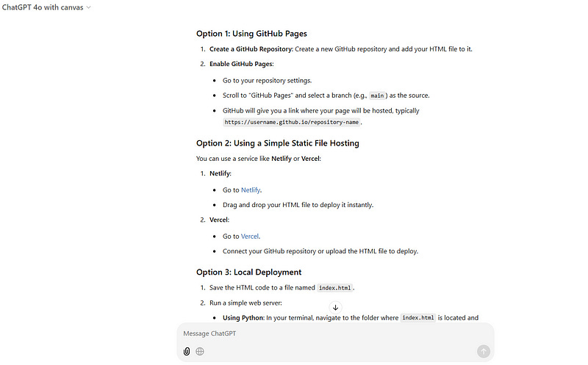Click 'Connect your GitHub repository or upload' bullet
The width and height of the screenshot is (588, 365).
coord(320,251)
